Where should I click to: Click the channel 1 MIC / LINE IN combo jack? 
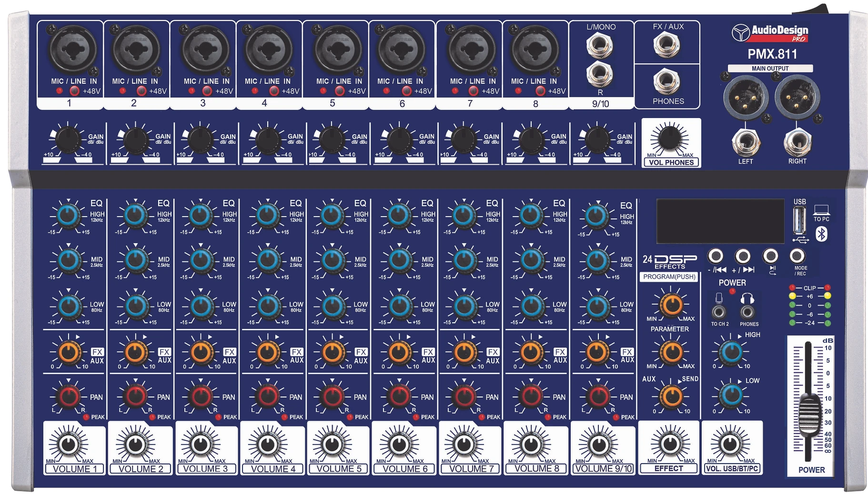[72, 50]
